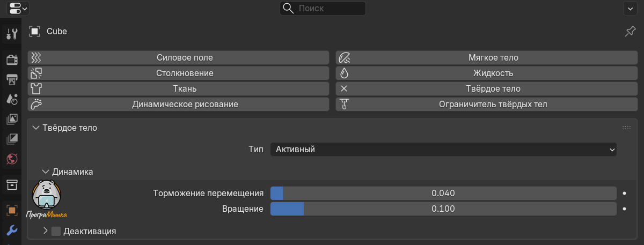Click the half-shaded stacked squares sidebar tab
The image size is (644, 245).
click(x=12, y=139)
